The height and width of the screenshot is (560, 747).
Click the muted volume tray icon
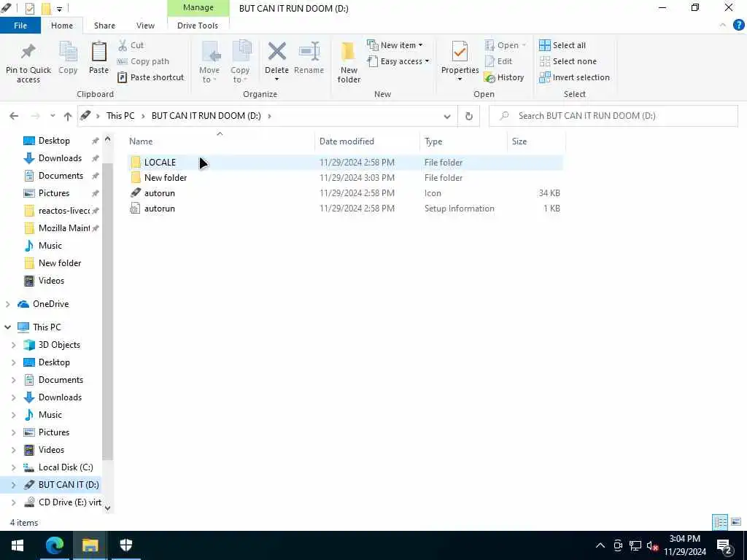click(x=653, y=545)
